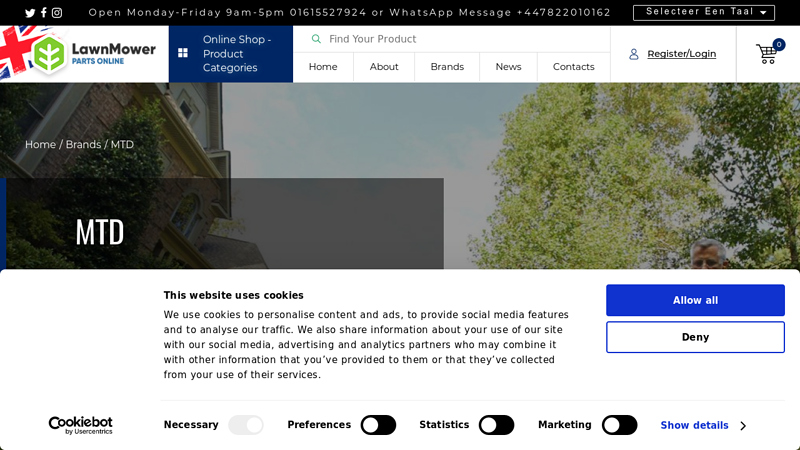
Task: Click the grid icon for product categories
Action: pyautogui.click(x=183, y=53)
